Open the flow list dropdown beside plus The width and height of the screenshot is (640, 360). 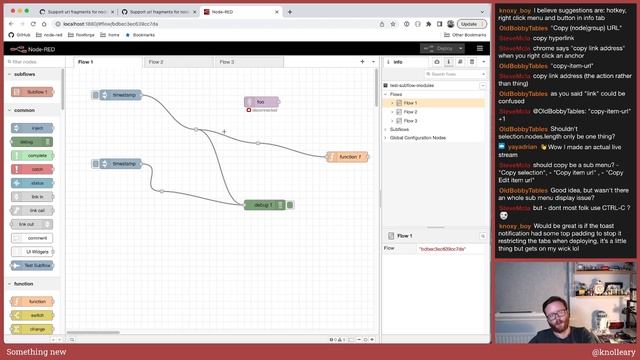click(x=373, y=62)
